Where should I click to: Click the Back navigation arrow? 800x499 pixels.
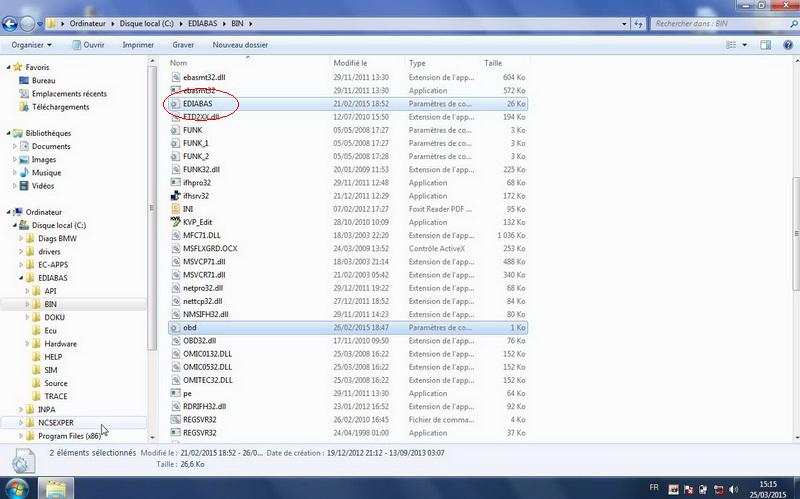point(10,23)
